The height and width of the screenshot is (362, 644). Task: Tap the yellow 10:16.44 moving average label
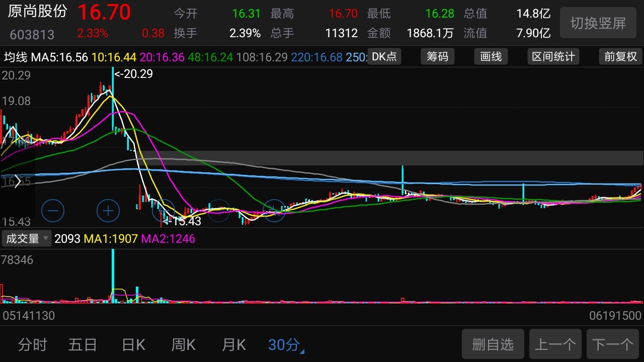point(114,57)
